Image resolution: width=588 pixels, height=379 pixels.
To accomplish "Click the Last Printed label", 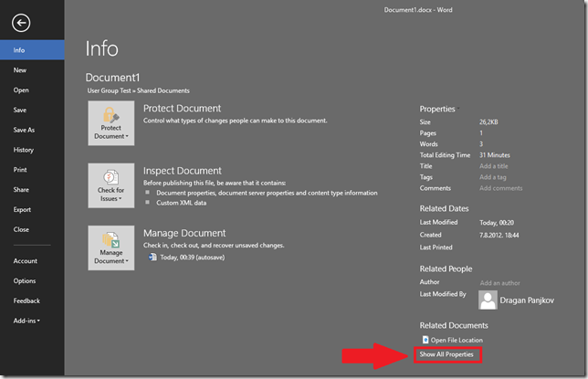I will pos(436,247).
